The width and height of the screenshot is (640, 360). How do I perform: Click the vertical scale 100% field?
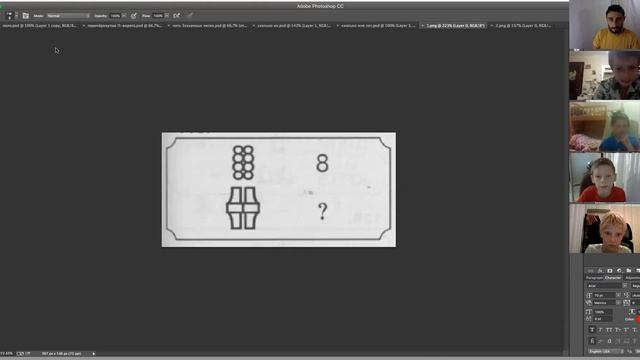tap(603, 312)
